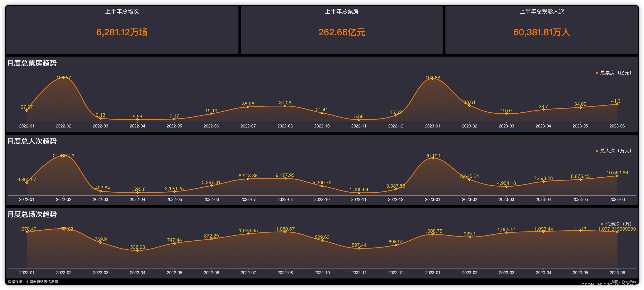Select the 262.66亿元 total box office figure
The image size is (644, 290).
point(342,32)
